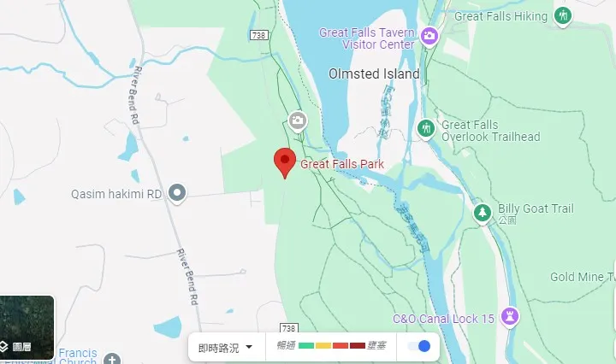Expand the 即時路況 traffic dropdown

226,347
